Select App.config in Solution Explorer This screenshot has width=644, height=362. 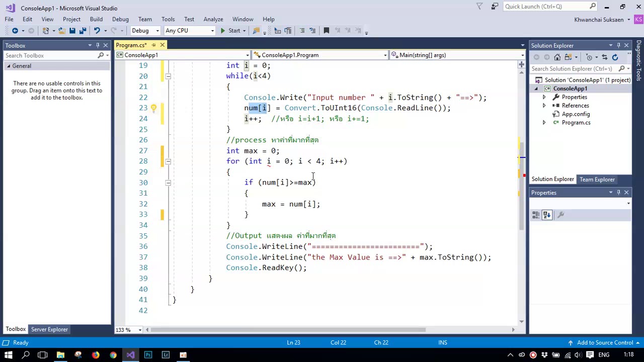(x=576, y=114)
